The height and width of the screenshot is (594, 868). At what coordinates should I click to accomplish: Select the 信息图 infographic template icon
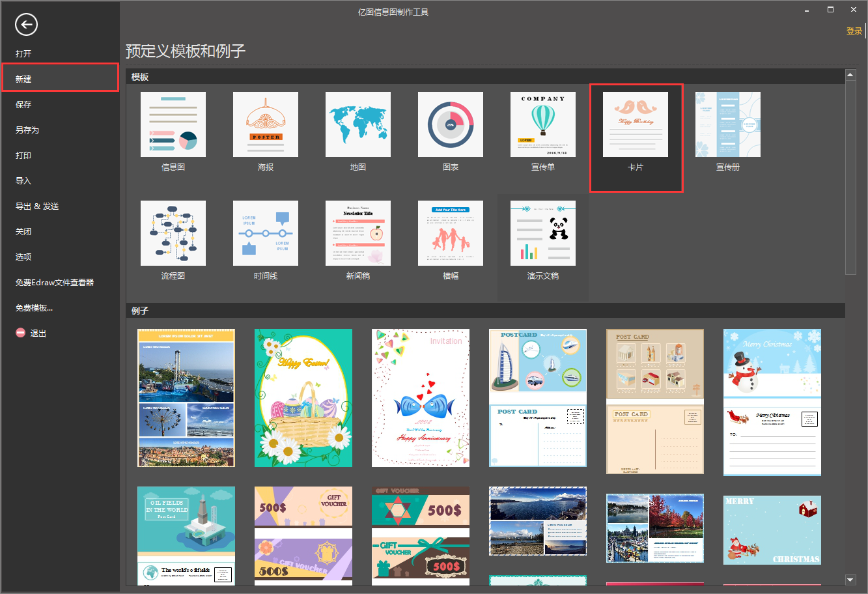click(x=173, y=124)
